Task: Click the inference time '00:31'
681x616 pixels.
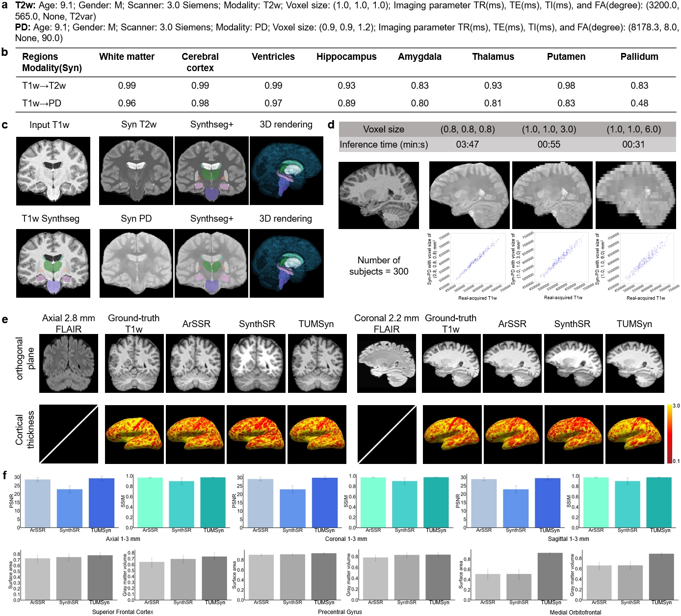Action: click(x=633, y=145)
